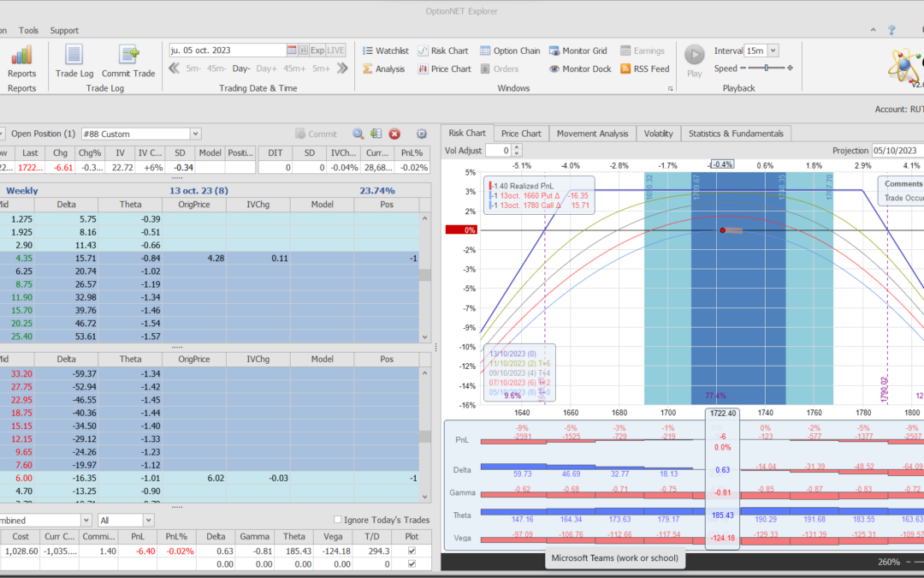Enable Ignore Today's Trades checkbox
The height and width of the screenshot is (578, 924).
click(338, 520)
